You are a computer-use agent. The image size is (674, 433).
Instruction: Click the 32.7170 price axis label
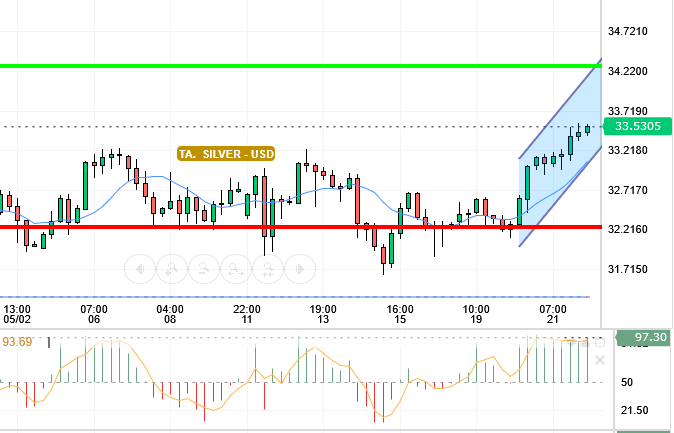627,190
